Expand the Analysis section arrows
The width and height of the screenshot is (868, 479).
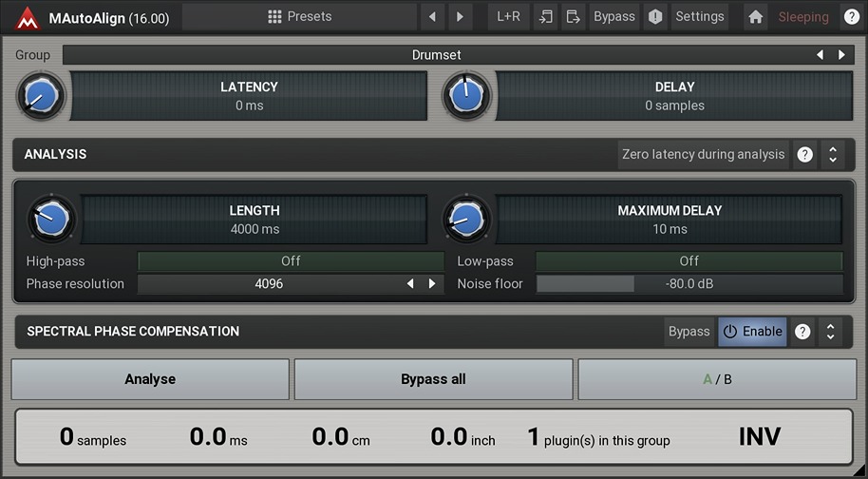click(832, 154)
